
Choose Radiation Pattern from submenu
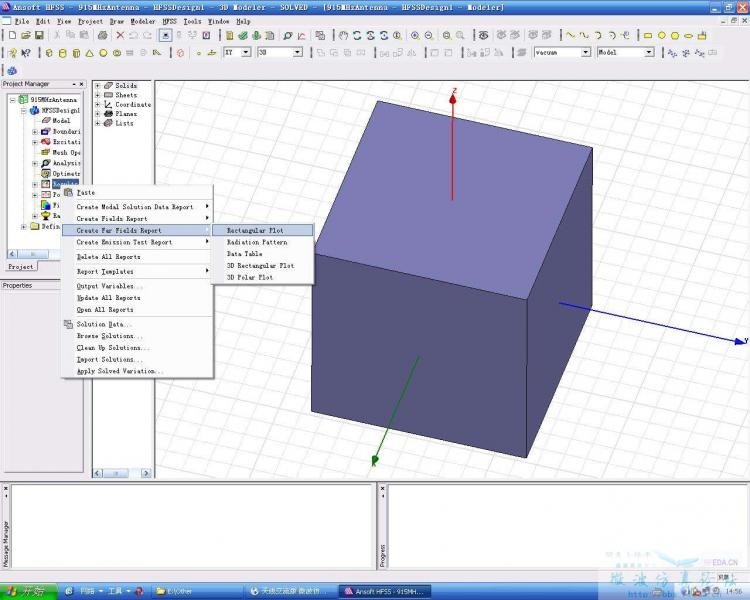[257, 242]
